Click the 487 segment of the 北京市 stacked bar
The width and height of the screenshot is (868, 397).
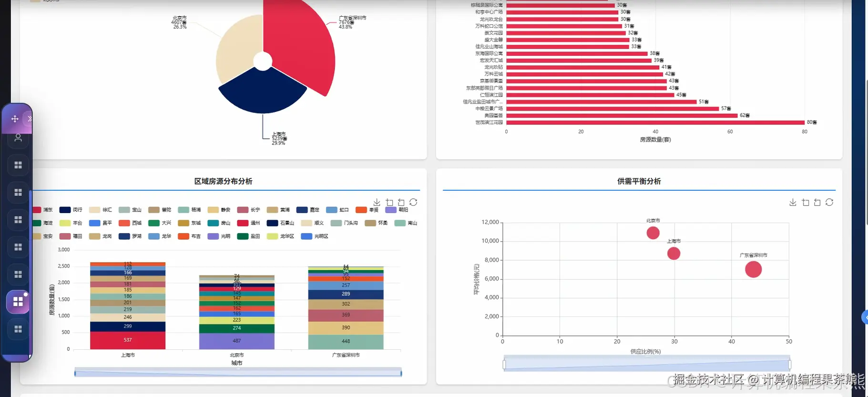[237, 341]
